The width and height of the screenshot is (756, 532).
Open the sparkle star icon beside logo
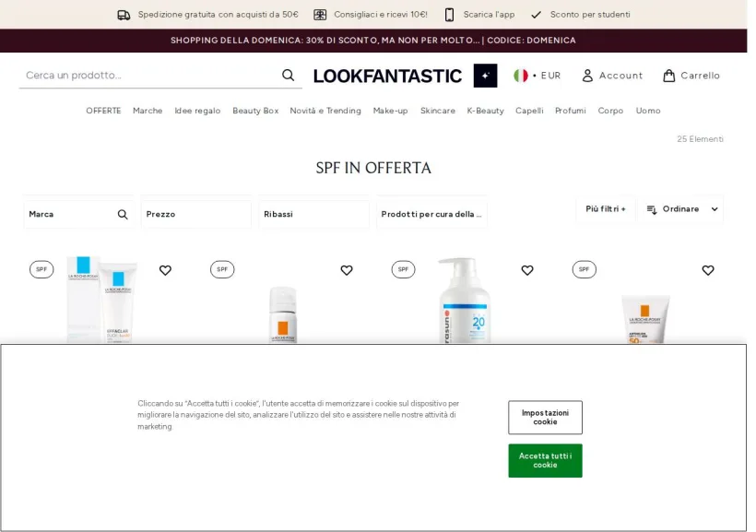485,76
